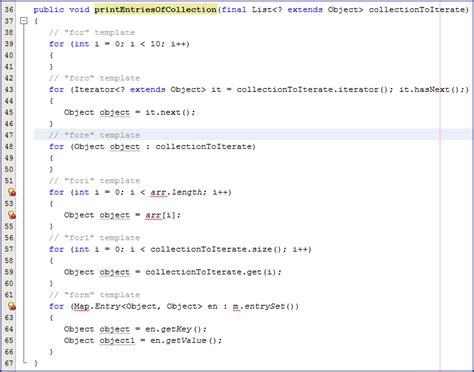The height and width of the screenshot is (372, 474).
Task: Click the 'i < 10' condition on line 39
Action: pos(145,44)
